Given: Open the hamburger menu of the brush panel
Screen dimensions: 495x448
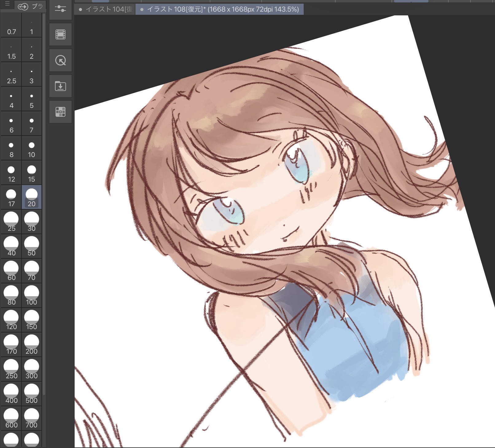Looking at the screenshot, I should click(x=7, y=4).
